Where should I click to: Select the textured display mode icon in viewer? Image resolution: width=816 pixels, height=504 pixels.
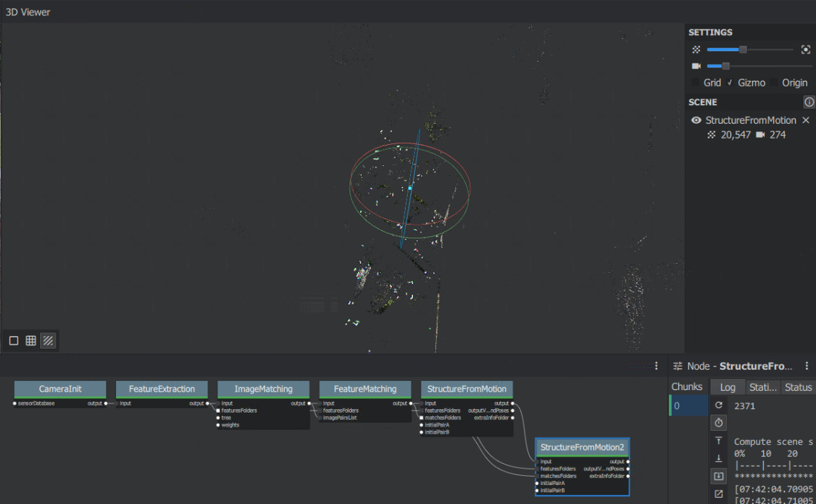(x=48, y=340)
